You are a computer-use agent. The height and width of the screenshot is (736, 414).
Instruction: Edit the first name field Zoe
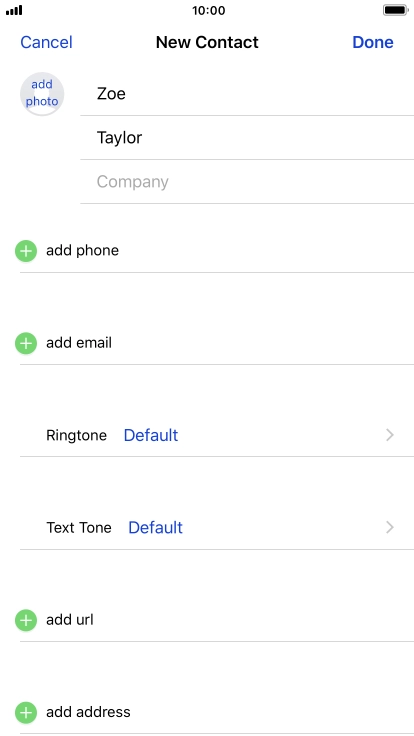(x=247, y=93)
